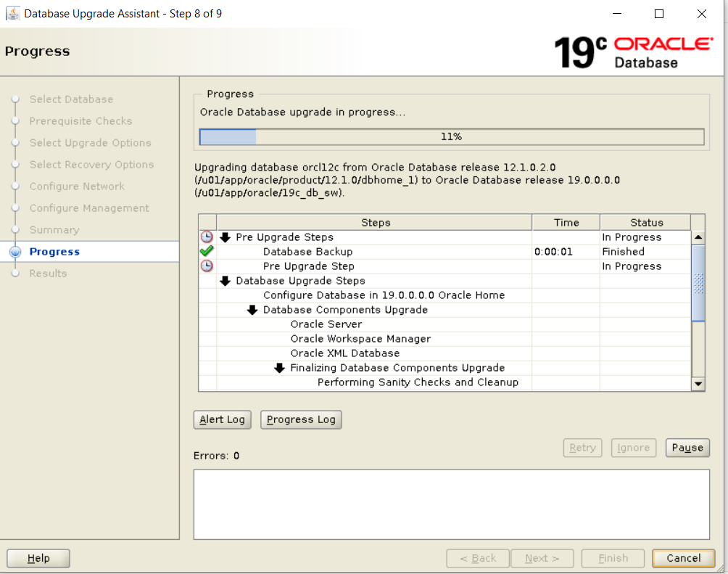Collapse Finalizing Database Components Upgrade arrow
The width and height of the screenshot is (728, 574).
click(280, 368)
